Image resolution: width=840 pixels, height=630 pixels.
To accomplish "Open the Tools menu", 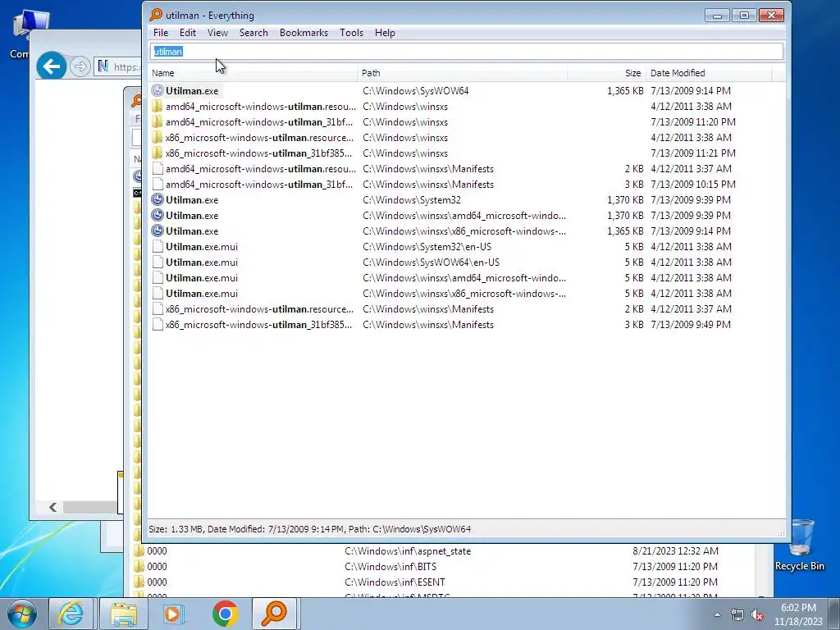I will coord(351,33).
